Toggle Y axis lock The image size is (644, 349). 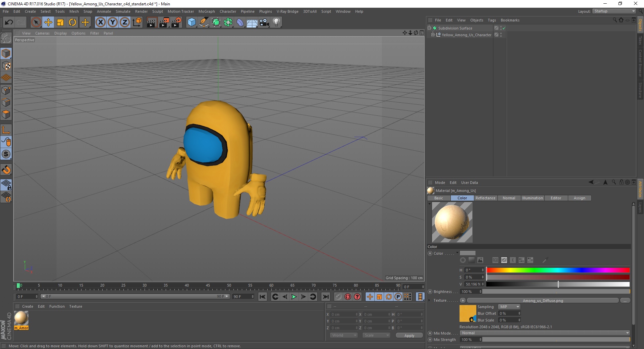113,22
